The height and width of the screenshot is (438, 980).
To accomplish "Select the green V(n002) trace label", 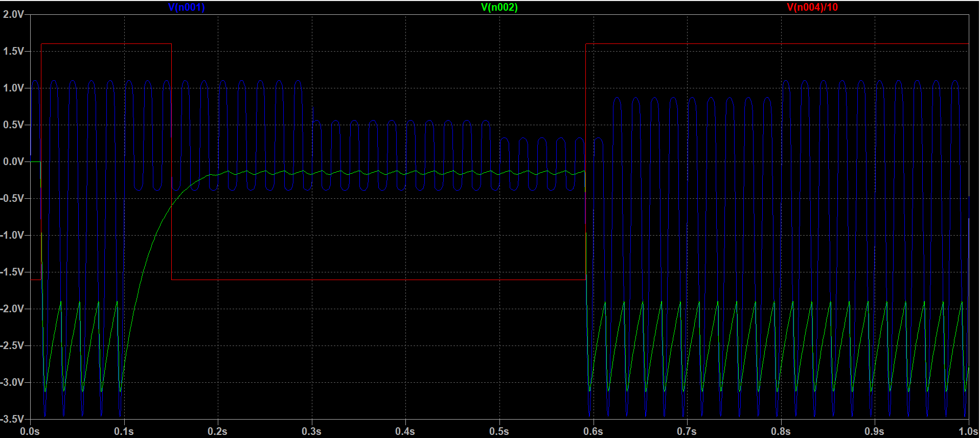I will (x=499, y=7).
